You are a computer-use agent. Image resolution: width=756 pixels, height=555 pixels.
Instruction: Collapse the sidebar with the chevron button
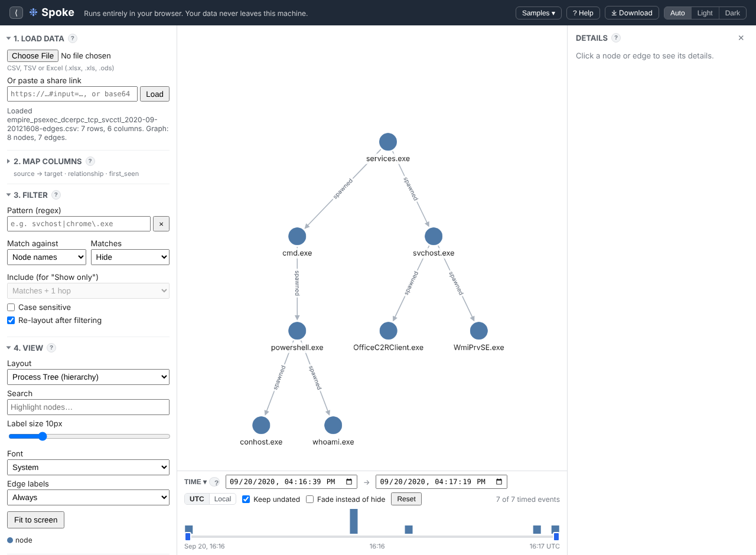click(16, 12)
